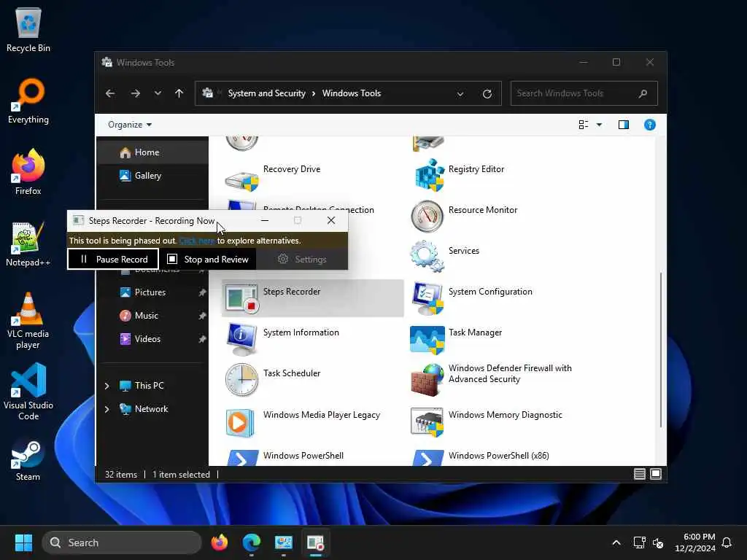The width and height of the screenshot is (747, 560).
Task: Select Firefox desktop shortcut
Action: [28, 172]
